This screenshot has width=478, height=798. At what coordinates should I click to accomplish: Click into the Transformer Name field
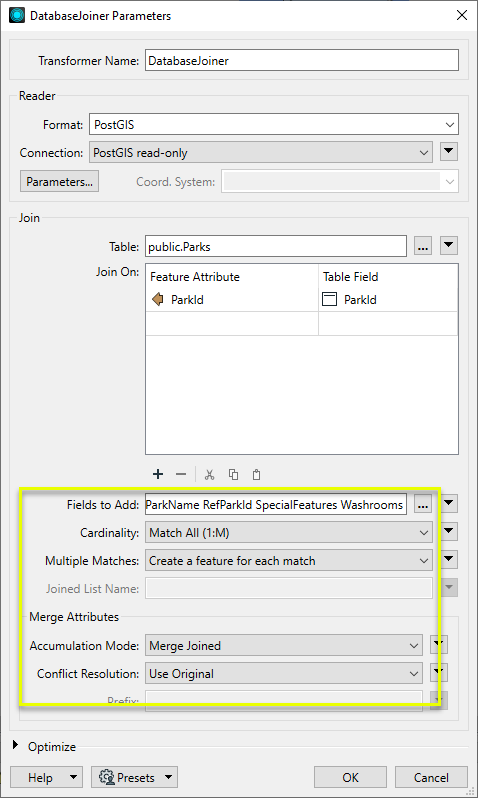pyautogui.click(x=302, y=61)
